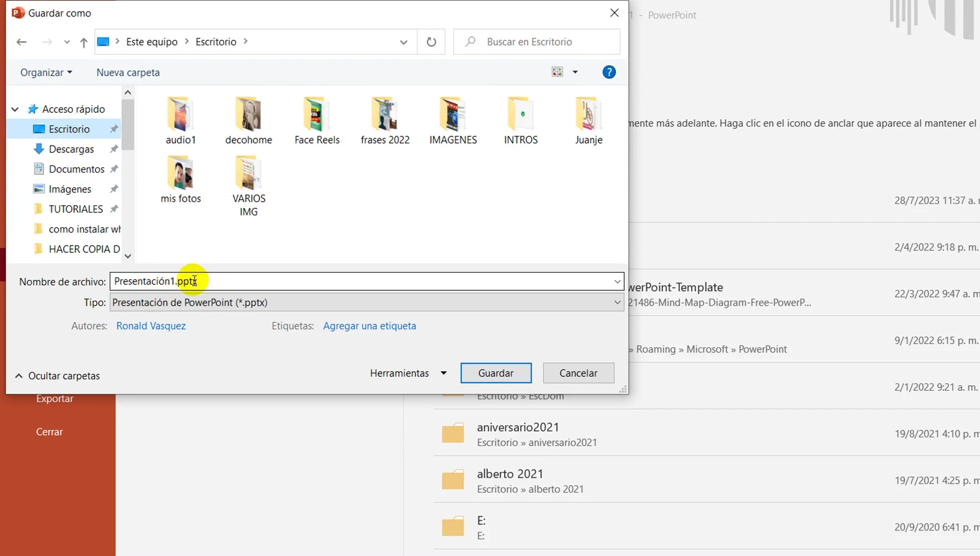Image resolution: width=980 pixels, height=556 pixels.
Task: Open the Herramientas dropdown
Action: pos(408,373)
